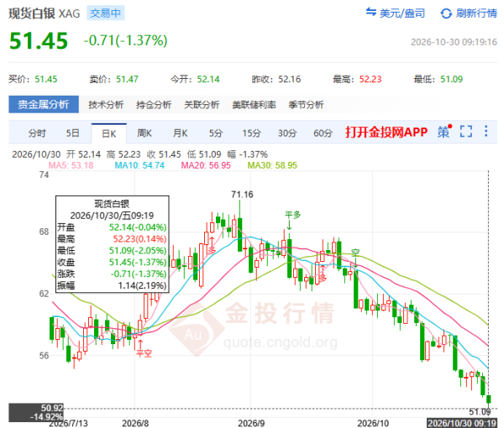Image resolution: width=504 pixels, height=428 pixels.
Task: Click the MA20: 56.95 indicator label
Action: [x=206, y=165]
